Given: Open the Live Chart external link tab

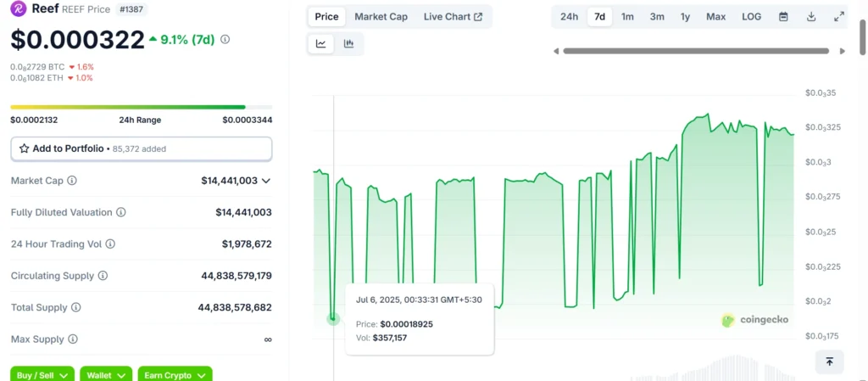Looking at the screenshot, I should click(453, 17).
